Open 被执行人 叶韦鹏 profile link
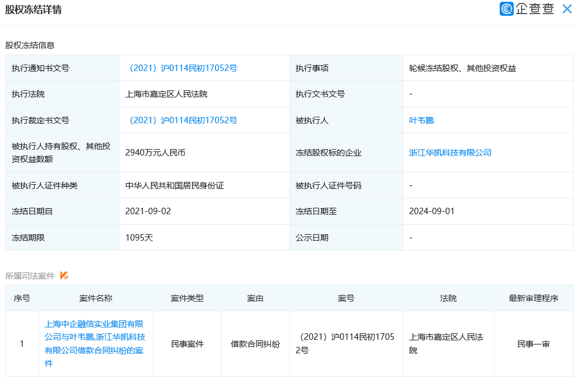Image resolution: width=576 pixels, height=392 pixels. pos(422,120)
